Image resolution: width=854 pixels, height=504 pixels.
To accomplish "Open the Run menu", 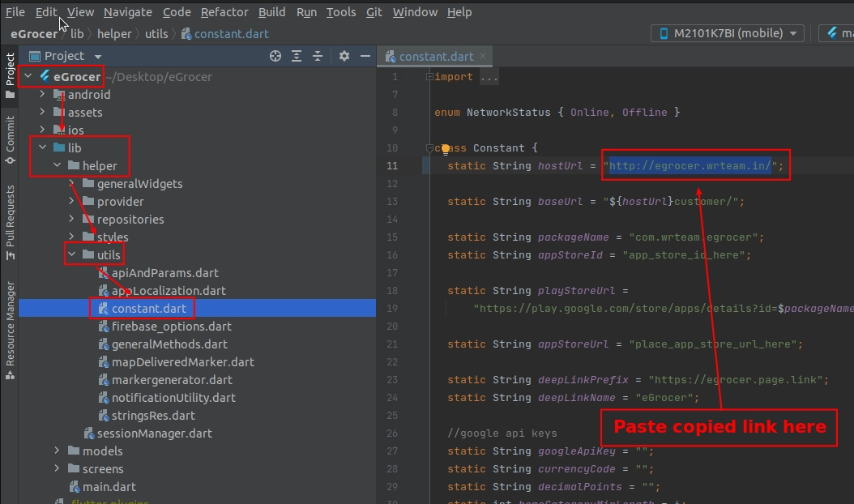I will (x=306, y=12).
